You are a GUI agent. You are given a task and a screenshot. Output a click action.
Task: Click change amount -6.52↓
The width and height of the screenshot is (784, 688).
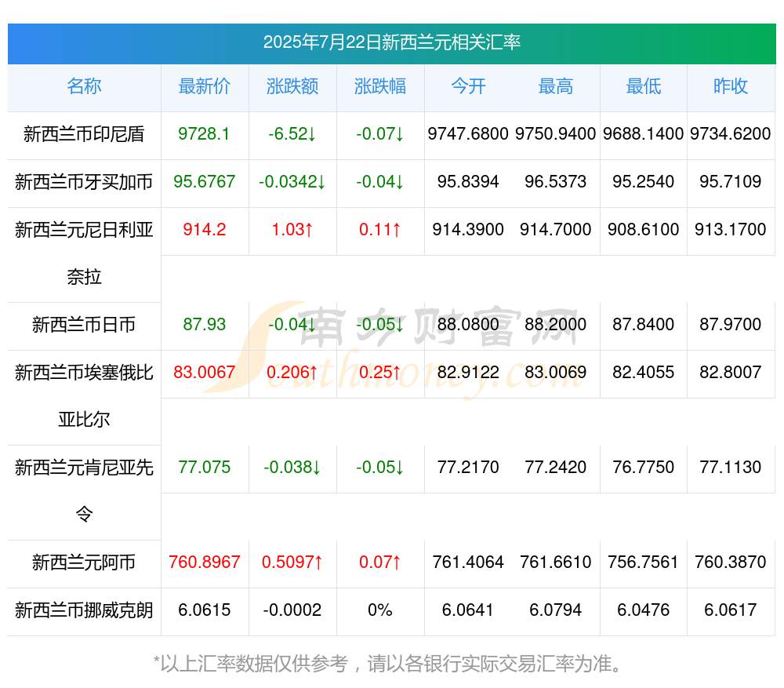(292, 133)
